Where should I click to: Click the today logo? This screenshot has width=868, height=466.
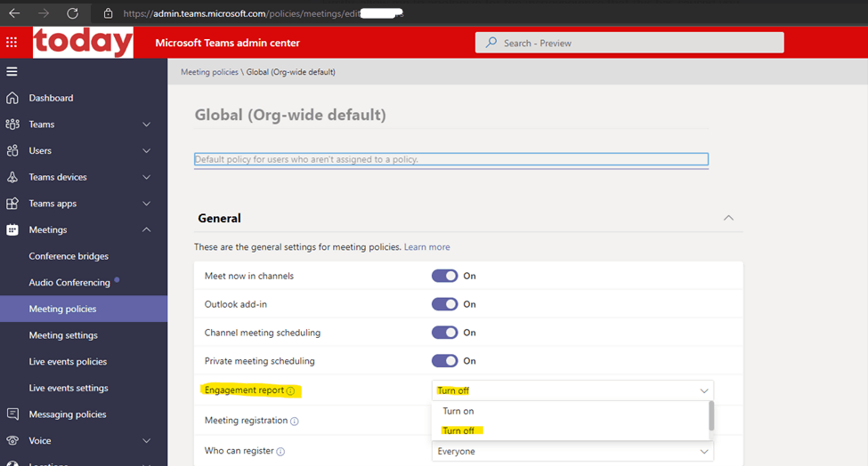coord(83,43)
